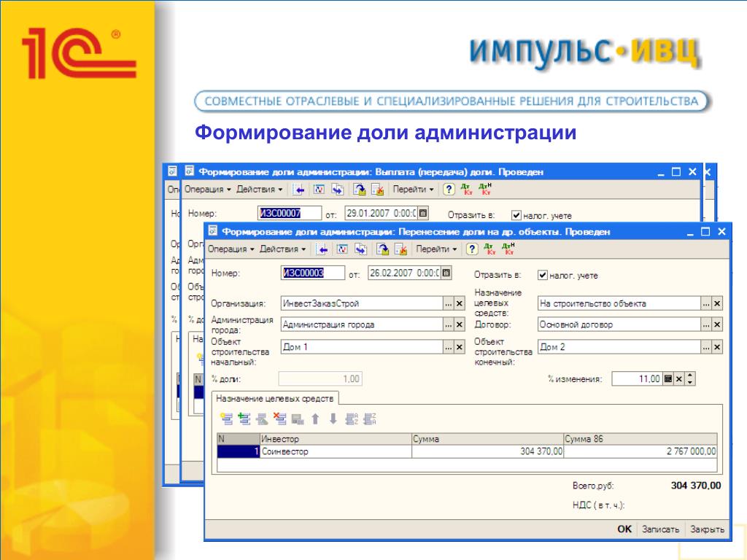Clear the Дом 1 field with its X

tap(460, 347)
